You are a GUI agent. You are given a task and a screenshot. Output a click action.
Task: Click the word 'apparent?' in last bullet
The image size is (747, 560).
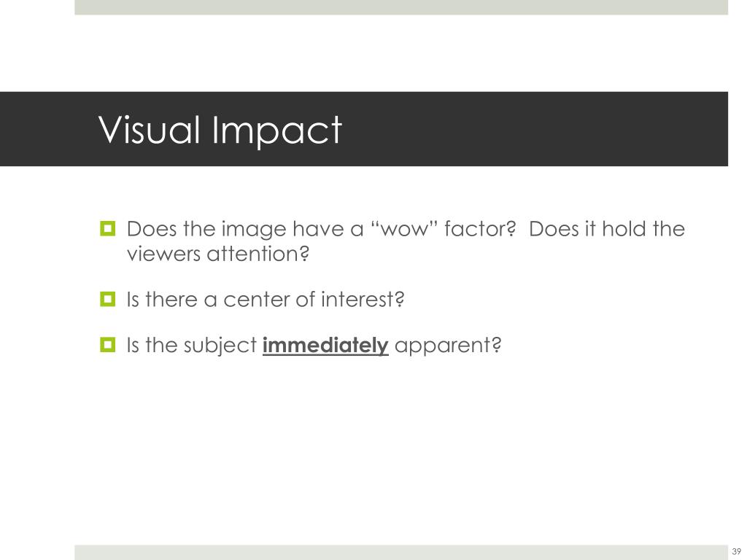448,346
